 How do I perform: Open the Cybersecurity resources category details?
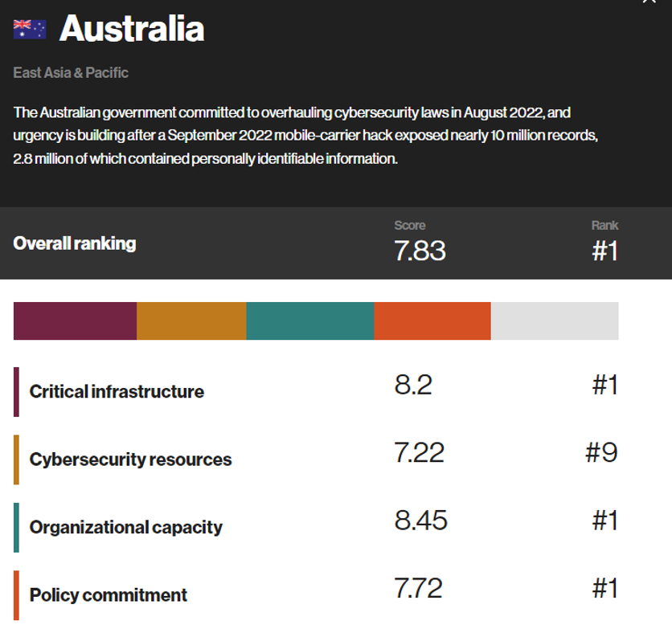pos(130,459)
